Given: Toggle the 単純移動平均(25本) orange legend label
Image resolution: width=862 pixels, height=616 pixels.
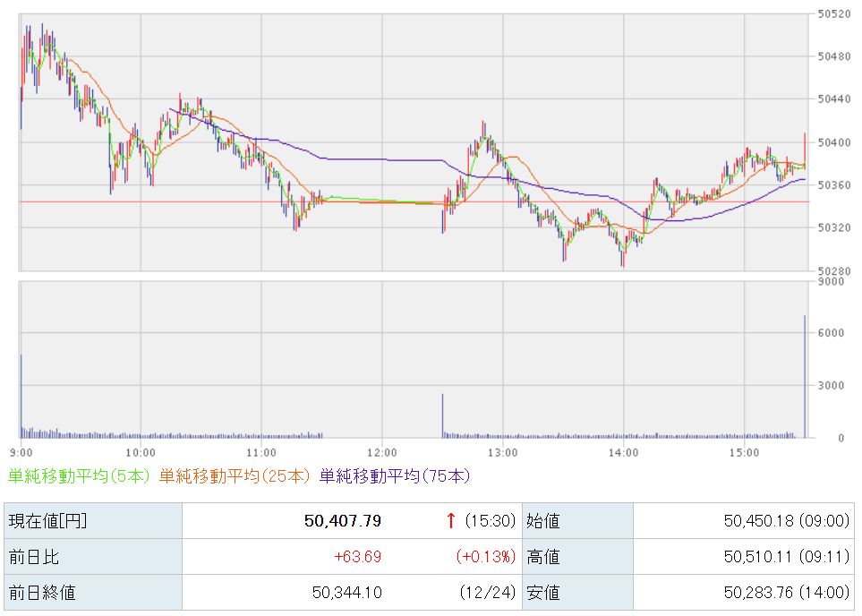Looking at the screenshot, I should coord(235,476).
